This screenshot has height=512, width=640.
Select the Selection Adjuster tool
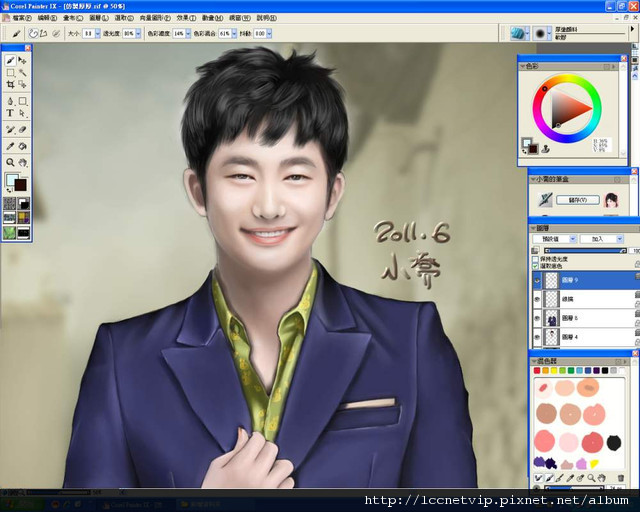pyautogui.click(x=22, y=85)
